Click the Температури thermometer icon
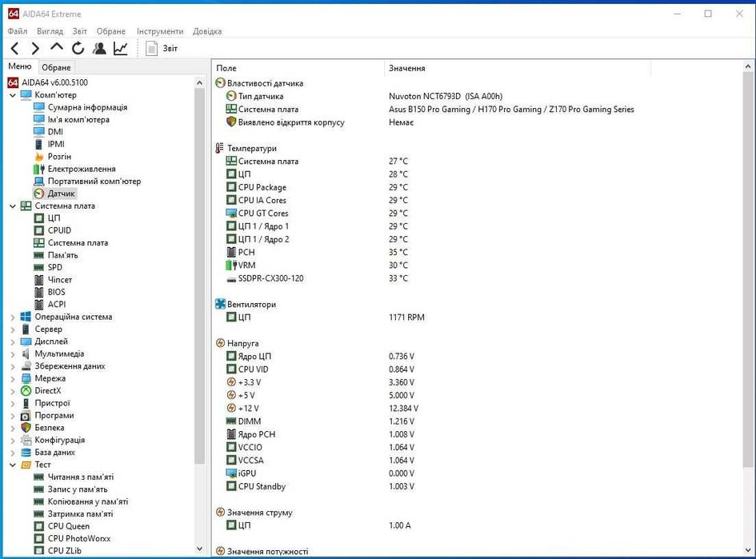 point(220,149)
